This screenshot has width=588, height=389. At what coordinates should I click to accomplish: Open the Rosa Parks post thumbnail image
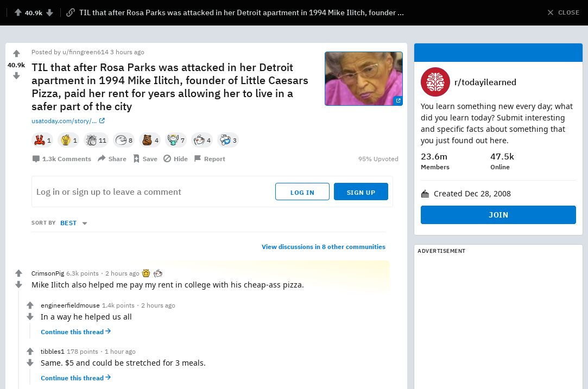pyautogui.click(x=363, y=79)
